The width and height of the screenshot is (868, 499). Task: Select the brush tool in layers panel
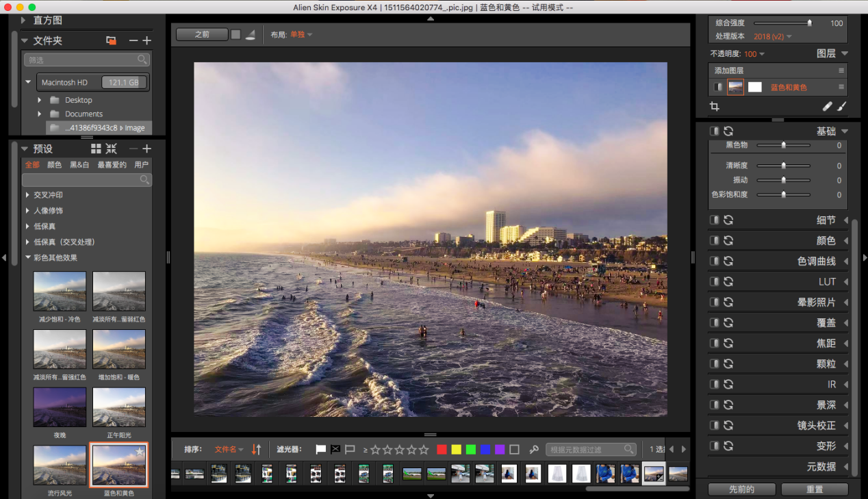pyautogui.click(x=842, y=107)
